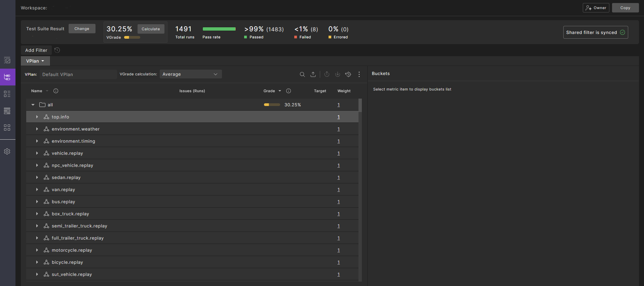Open the VPlan tab dropdown
This screenshot has height=286, width=644.
coord(35,61)
